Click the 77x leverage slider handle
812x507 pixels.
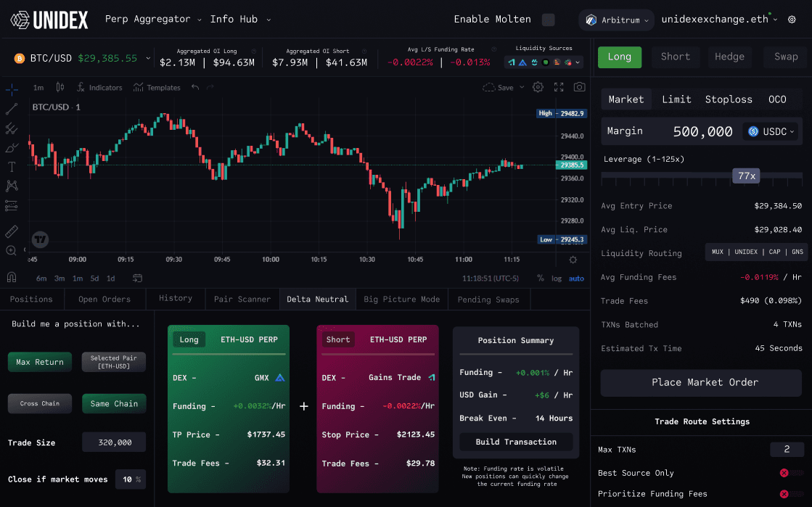747,176
